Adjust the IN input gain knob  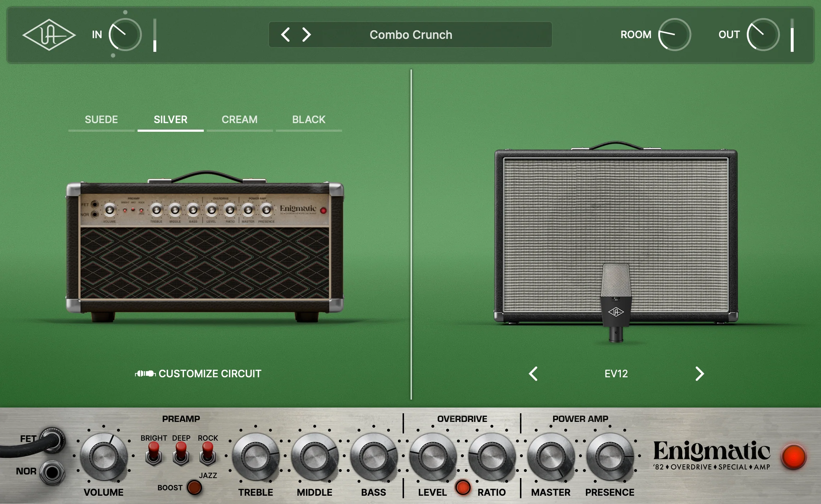[125, 35]
